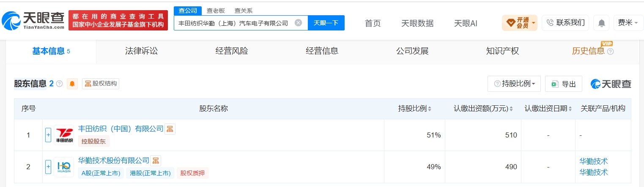This screenshot has height=187, width=644.
Task: Switch to the 基本信息 tab
Action: tap(51, 51)
